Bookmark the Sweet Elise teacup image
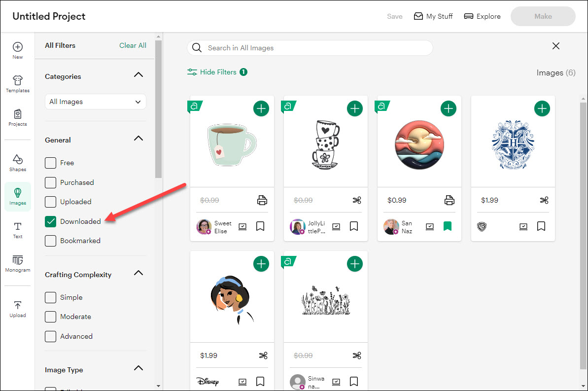 (260, 226)
